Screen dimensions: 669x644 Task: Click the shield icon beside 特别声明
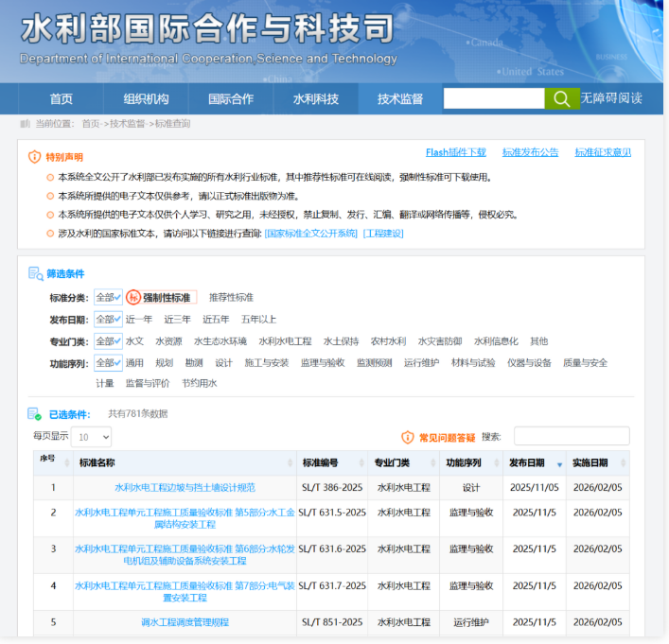point(34,157)
